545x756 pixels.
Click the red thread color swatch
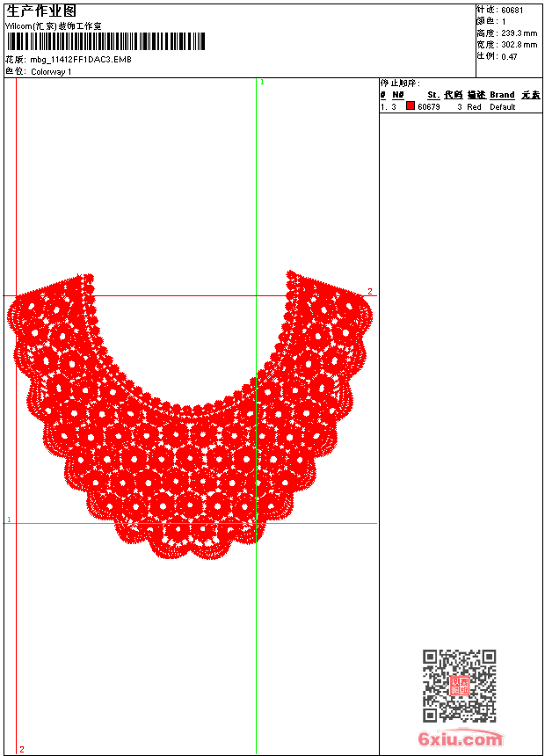[410, 106]
